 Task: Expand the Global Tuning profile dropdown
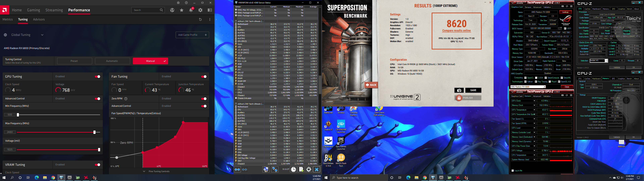42,35
